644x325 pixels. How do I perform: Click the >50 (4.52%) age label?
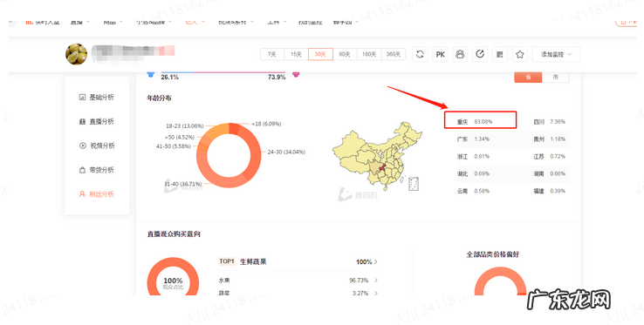click(x=180, y=137)
